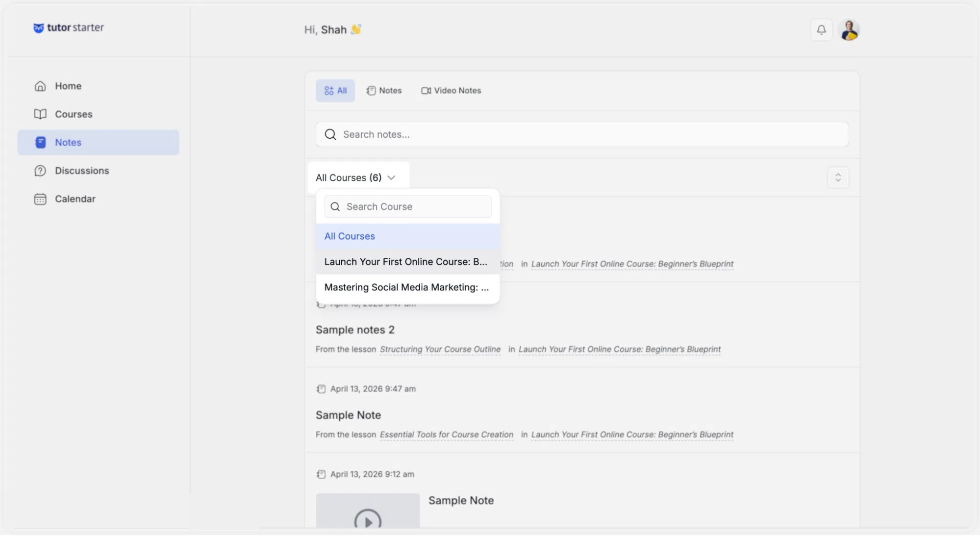Open the user profile avatar
Screen dimensions: 980x536
[x=849, y=30]
